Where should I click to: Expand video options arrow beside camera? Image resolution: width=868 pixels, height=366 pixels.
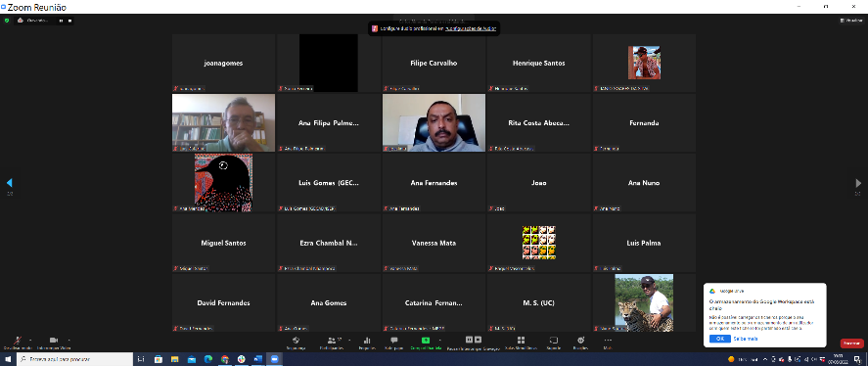tap(69, 340)
